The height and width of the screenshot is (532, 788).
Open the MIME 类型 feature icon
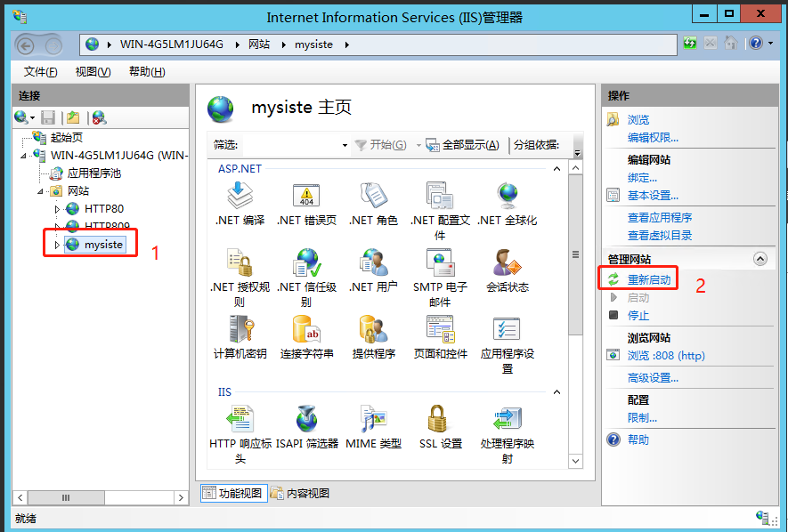pos(373,427)
